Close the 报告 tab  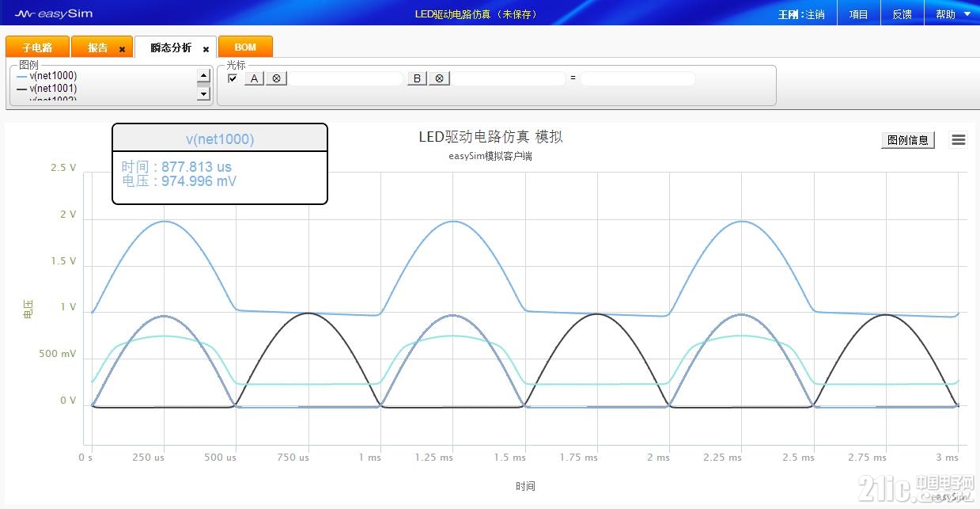pos(122,49)
